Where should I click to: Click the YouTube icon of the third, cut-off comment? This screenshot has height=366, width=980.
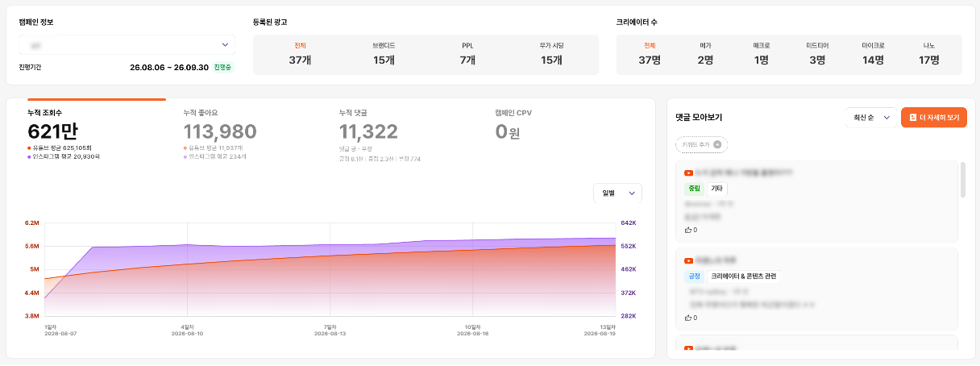[688, 348]
